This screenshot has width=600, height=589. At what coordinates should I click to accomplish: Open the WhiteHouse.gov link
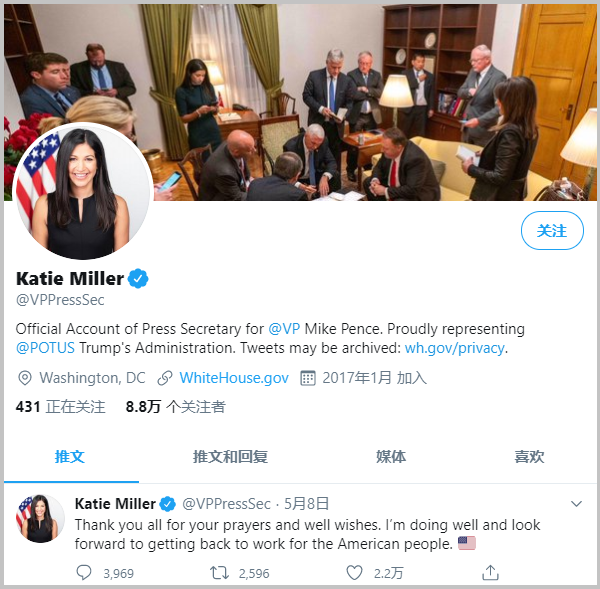coord(234,378)
